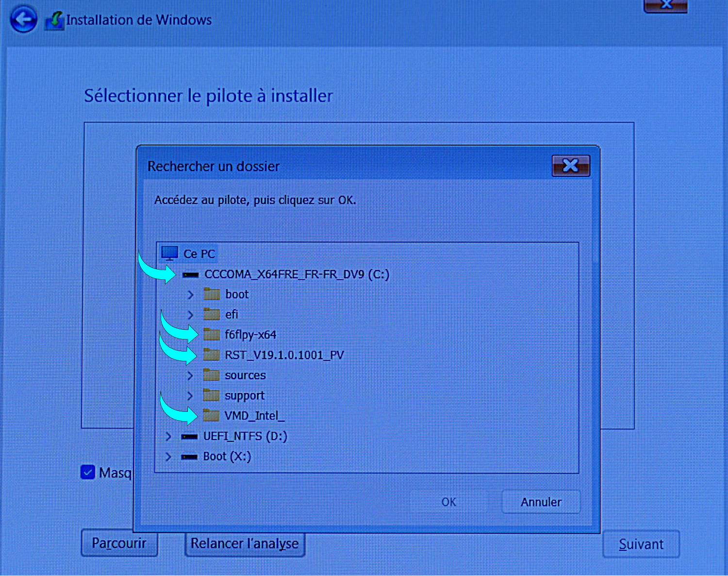728x576 pixels.
Task: Select CCCOMA_X64FRE_FR-FR_DV9 (C:) drive label
Action: 297,274
